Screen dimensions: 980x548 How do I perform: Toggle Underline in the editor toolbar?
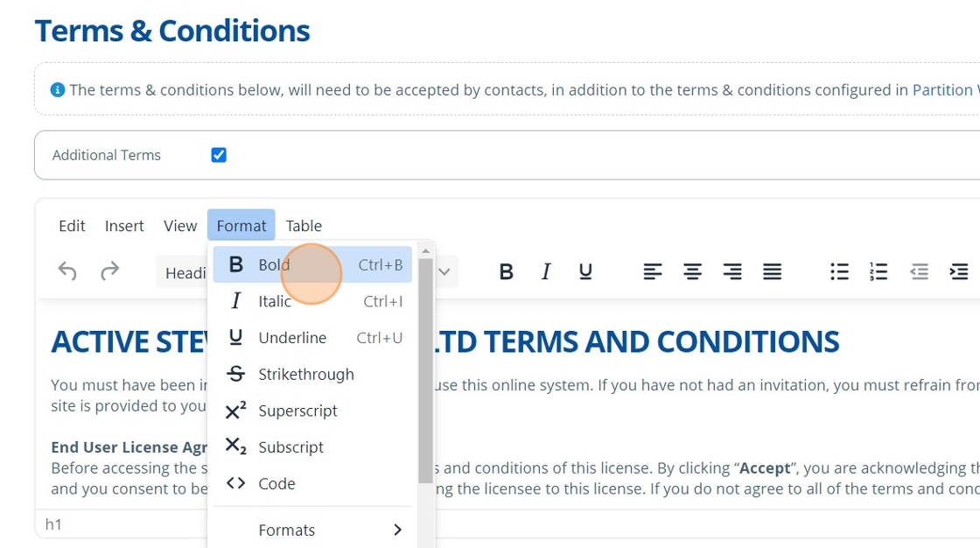(585, 272)
